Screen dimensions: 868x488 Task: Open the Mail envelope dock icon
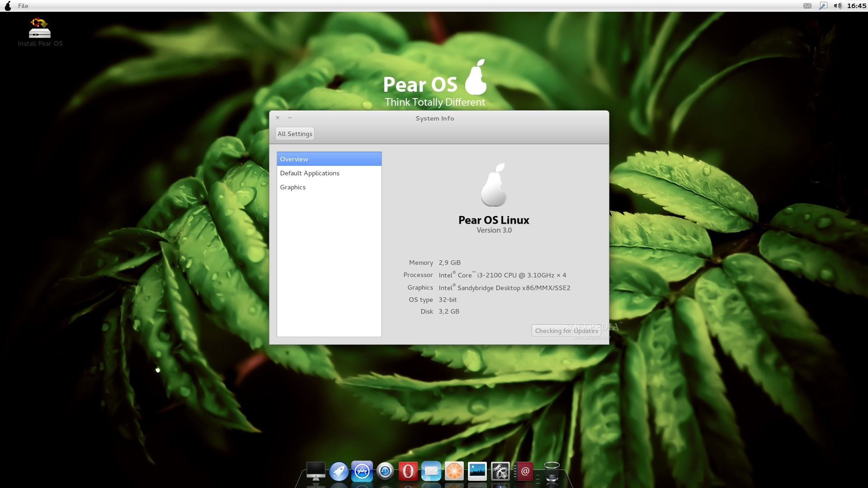431,471
